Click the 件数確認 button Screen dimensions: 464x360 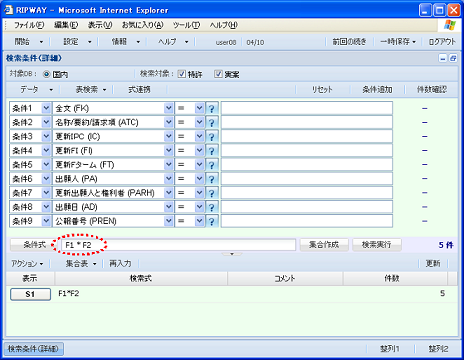click(x=432, y=89)
